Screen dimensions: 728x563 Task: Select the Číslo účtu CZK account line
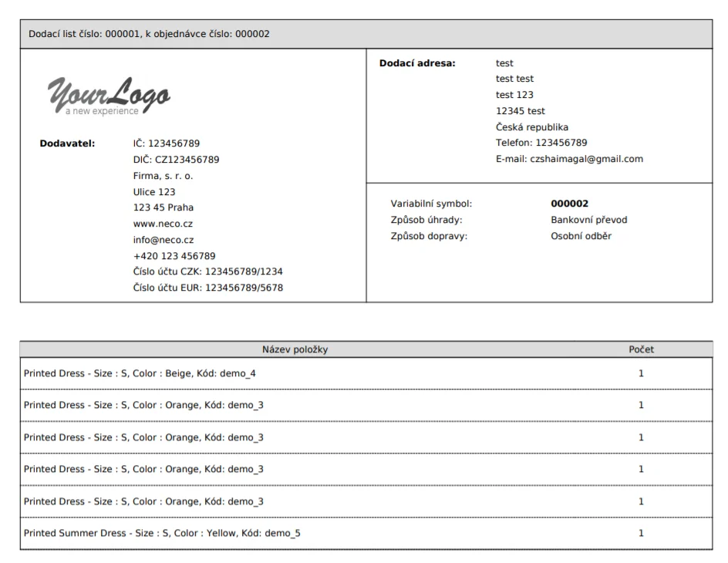tap(208, 271)
